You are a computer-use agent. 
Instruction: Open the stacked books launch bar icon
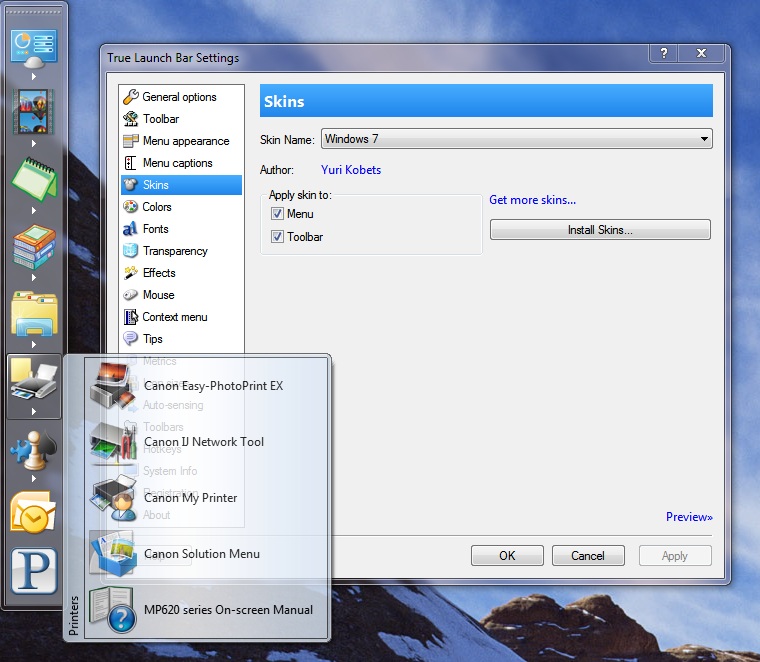[34, 246]
